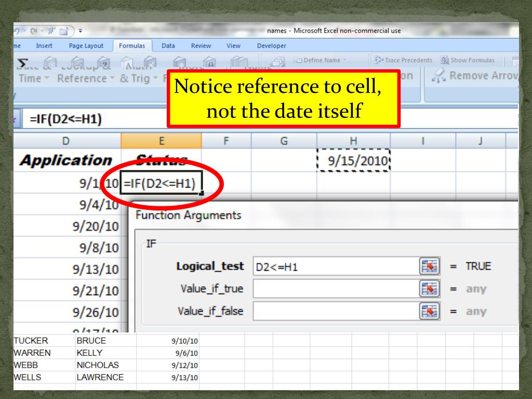Image resolution: width=532 pixels, height=399 pixels.
Task: Switch to the Insert ribbon tab
Action: point(44,46)
